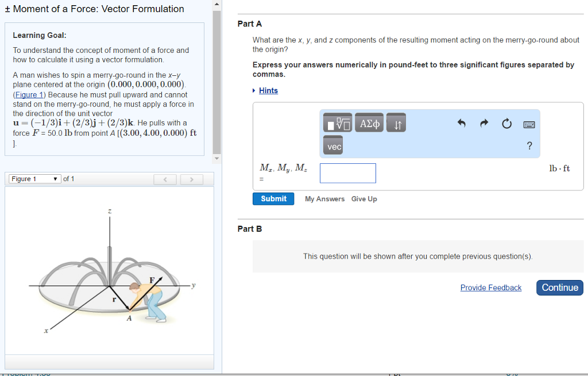This screenshot has height=376, width=588.
Task: Open the Figure 1 dropdown selector
Action: [33, 178]
